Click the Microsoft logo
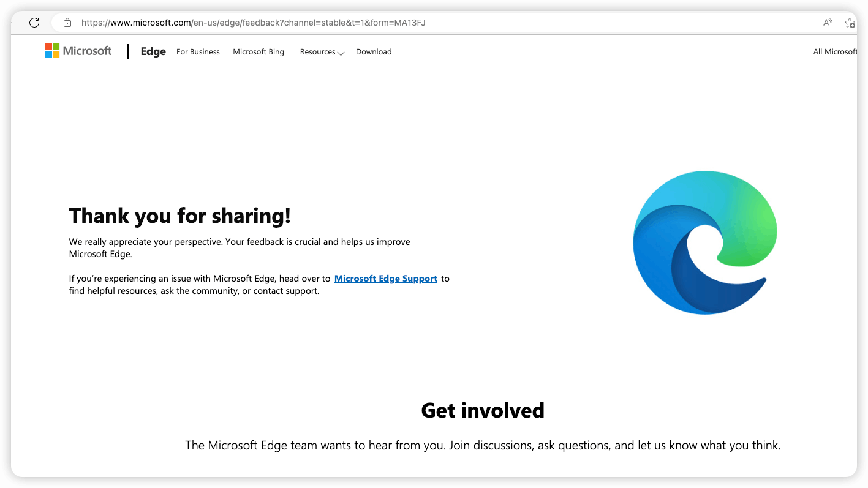 (x=78, y=51)
